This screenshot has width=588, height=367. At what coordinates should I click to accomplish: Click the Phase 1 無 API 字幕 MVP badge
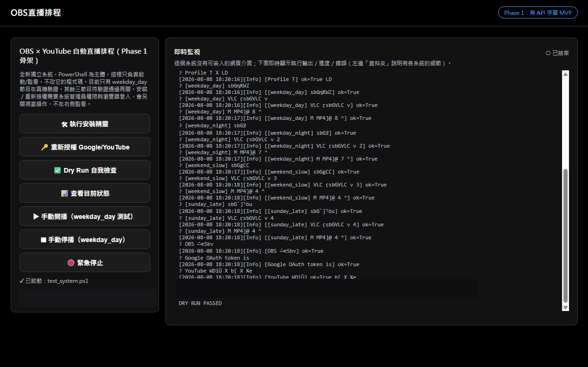pos(537,12)
